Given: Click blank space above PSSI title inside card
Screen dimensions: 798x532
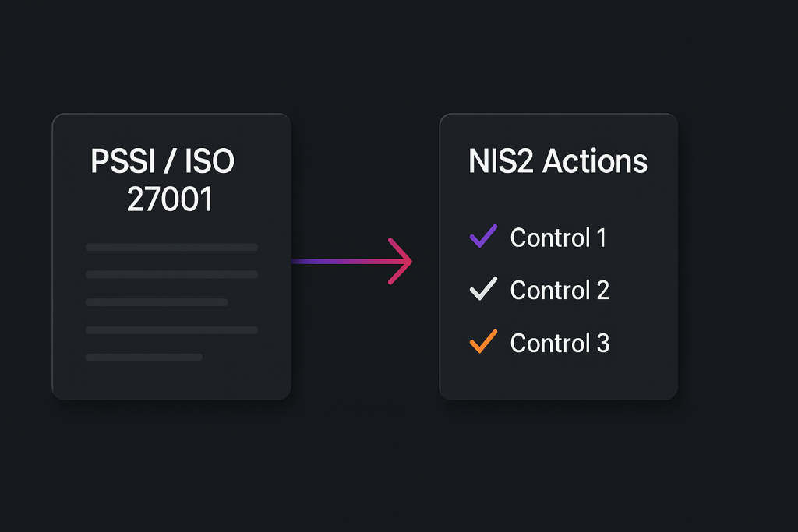Looking at the screenshot, I should (x=171, y=129).
